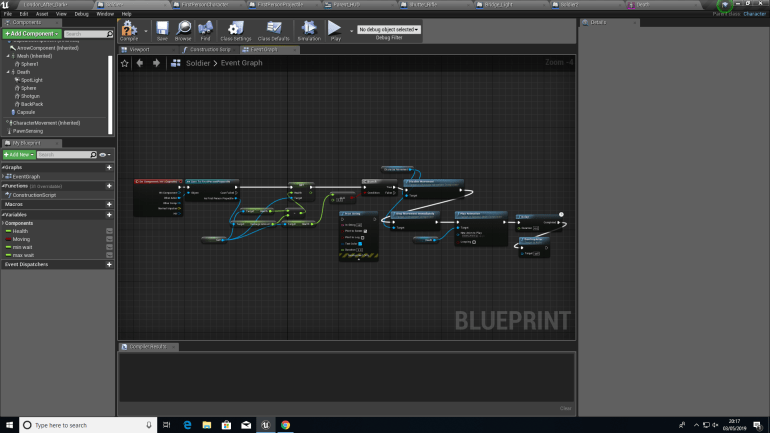This screenshot has height=433, width=770.
Task: Open the Asset menu
Action: (x=42, y=14)
